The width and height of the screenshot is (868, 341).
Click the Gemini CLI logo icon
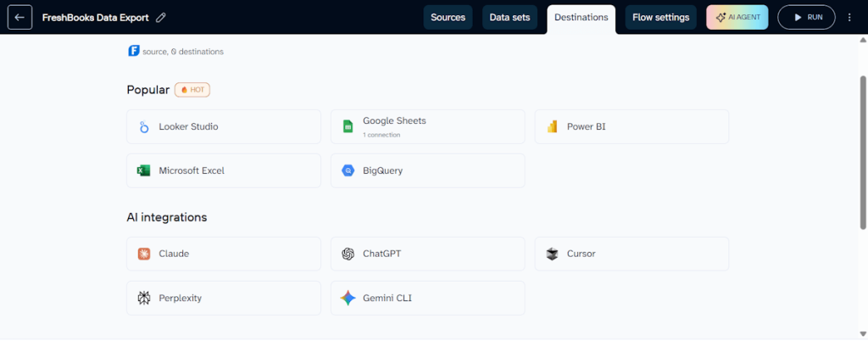pos(348,298)
